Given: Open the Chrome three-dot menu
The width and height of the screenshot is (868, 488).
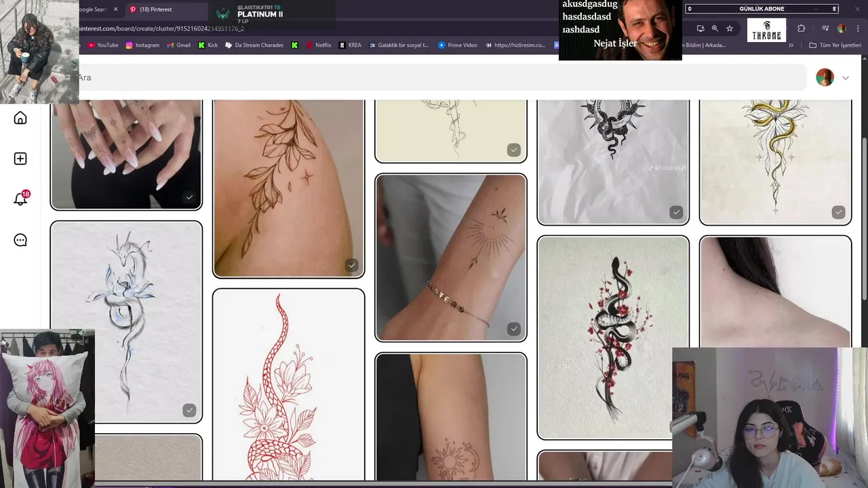Looking at the screenshot, I should [859, 28].
